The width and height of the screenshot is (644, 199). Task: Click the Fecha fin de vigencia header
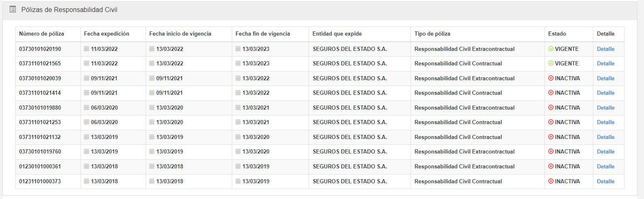[x=262, y=34]
